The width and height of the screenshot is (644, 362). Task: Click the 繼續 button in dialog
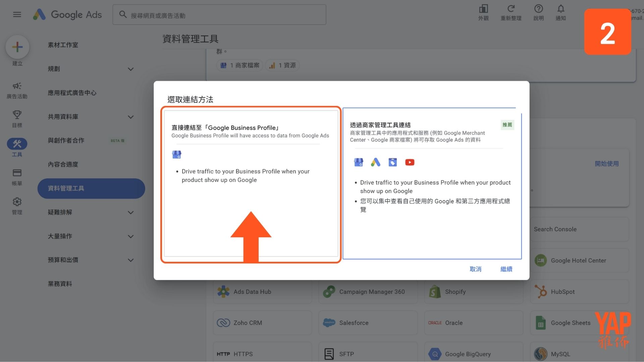coord(506,269)
